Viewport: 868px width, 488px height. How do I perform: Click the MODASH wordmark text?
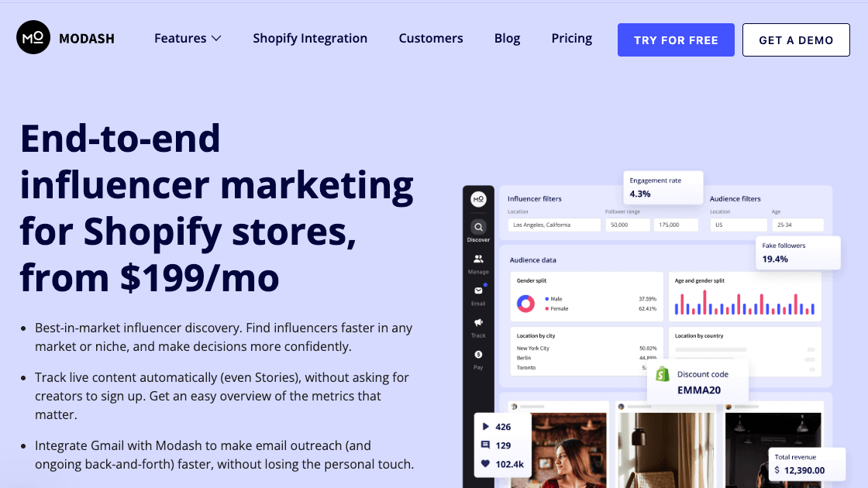coord(87,39)
